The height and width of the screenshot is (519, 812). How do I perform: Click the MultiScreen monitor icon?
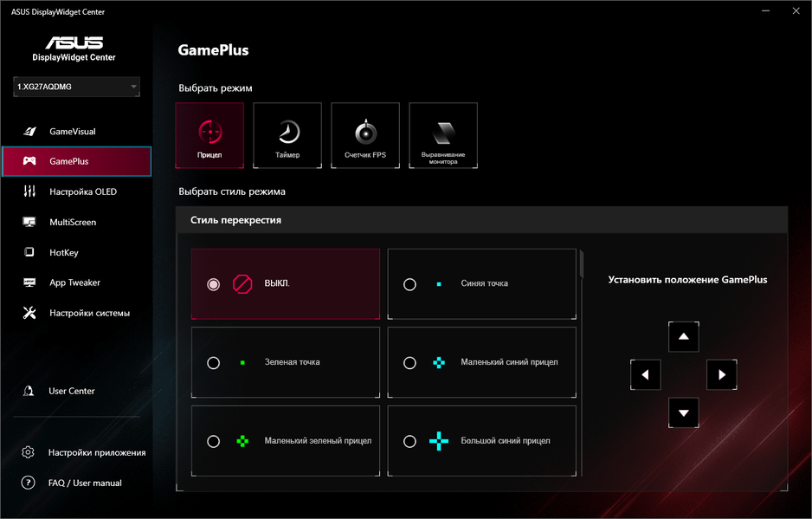29,222
